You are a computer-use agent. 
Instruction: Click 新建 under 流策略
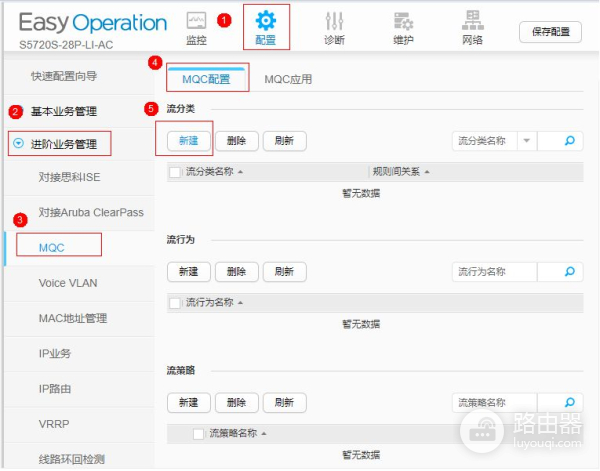[x=189, y=403]
